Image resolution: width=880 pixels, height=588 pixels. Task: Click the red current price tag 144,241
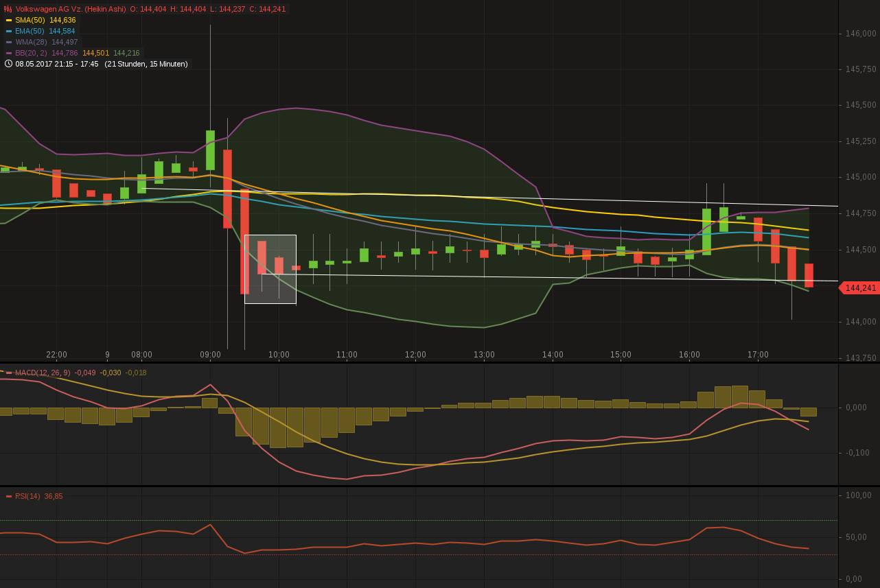[859, 288]
